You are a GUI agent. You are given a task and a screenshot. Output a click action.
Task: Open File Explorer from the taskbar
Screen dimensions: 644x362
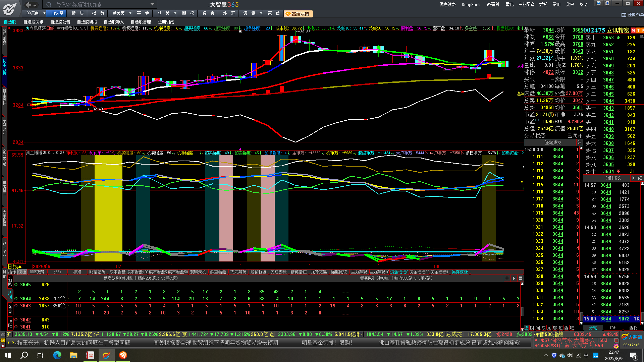point(74,355)
